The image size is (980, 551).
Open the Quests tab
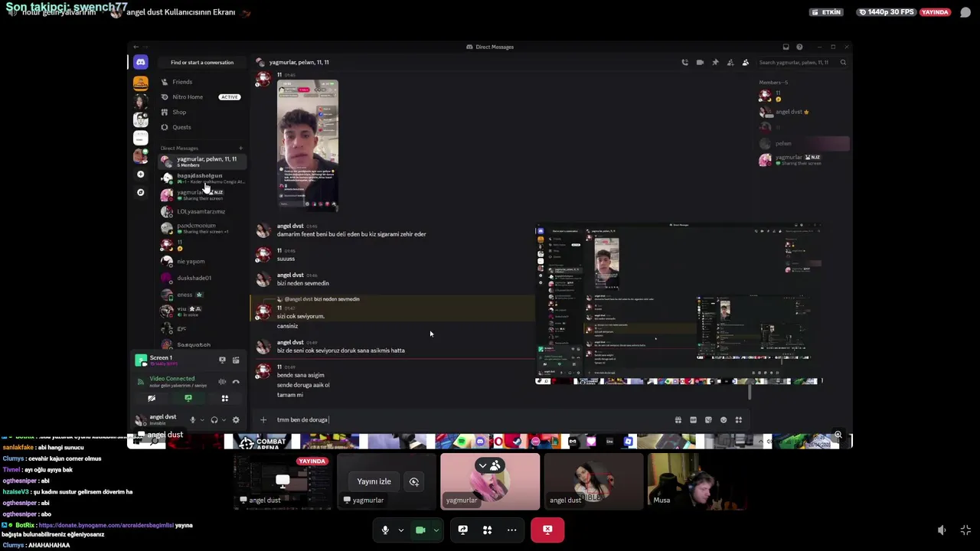[x=201, y=127]
